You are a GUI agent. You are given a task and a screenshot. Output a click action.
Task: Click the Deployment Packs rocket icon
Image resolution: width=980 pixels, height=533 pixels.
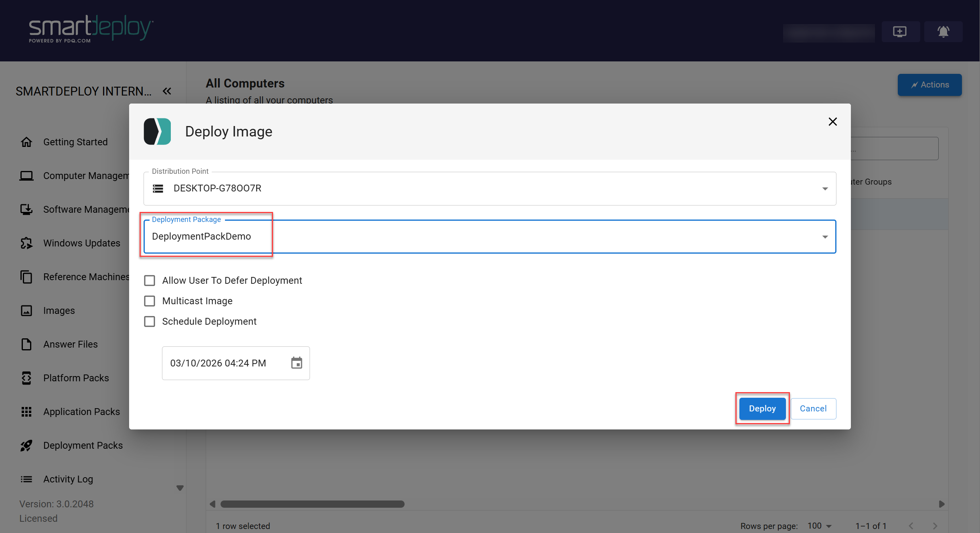point(26,446)
